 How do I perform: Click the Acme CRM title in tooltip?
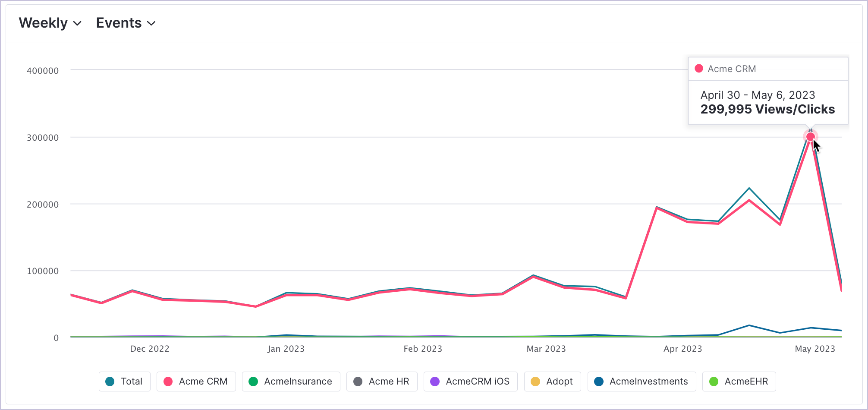pyautogui.click(x=732, y=69)
